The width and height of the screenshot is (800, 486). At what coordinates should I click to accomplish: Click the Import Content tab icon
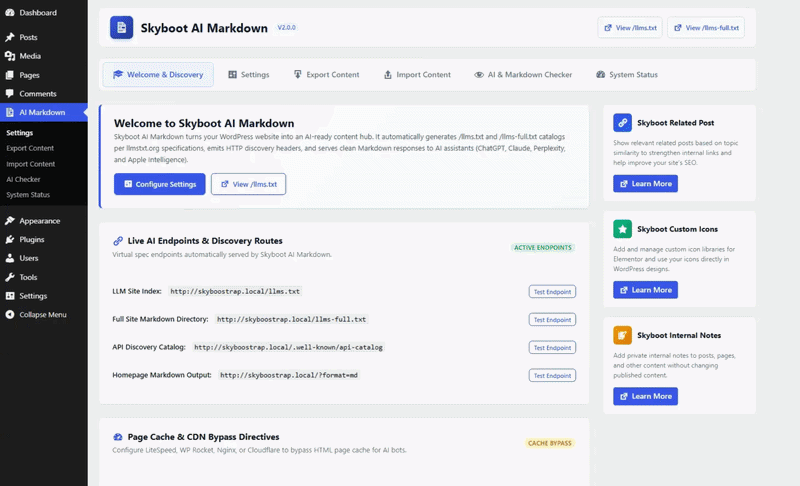[388, 74]
